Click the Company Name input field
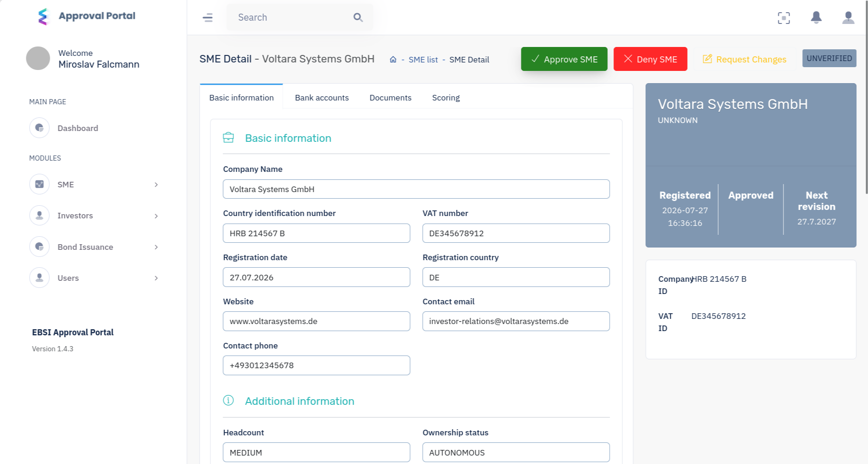 pos(416,189)
